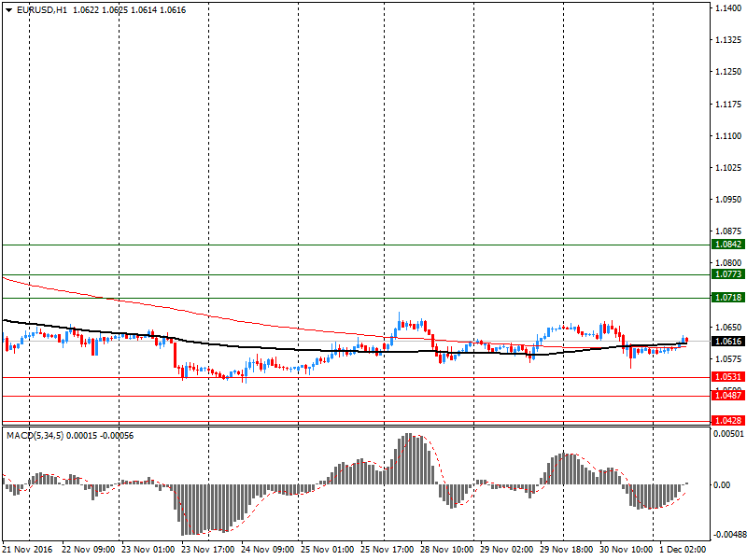747x560 pixels.
Task: Select the 0.00 MACD zero level value
Action: point(722,484)
